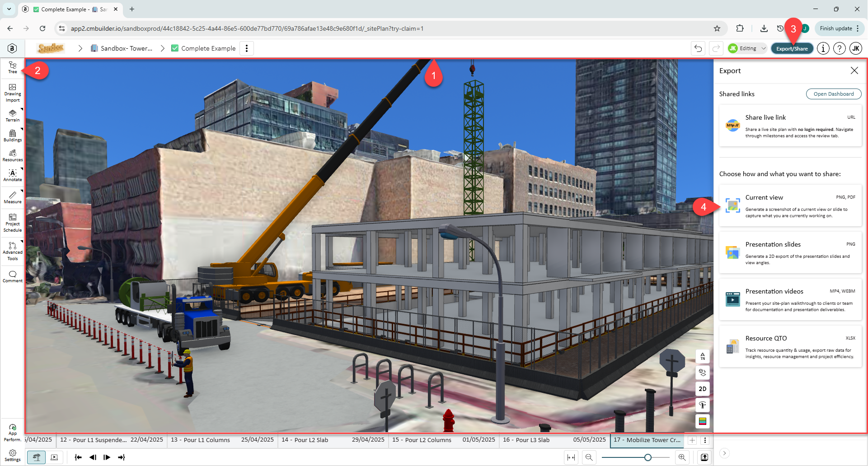
Task: Go to Sandbox- Tower breadcrumb
Action: click(x=122, y=48)
